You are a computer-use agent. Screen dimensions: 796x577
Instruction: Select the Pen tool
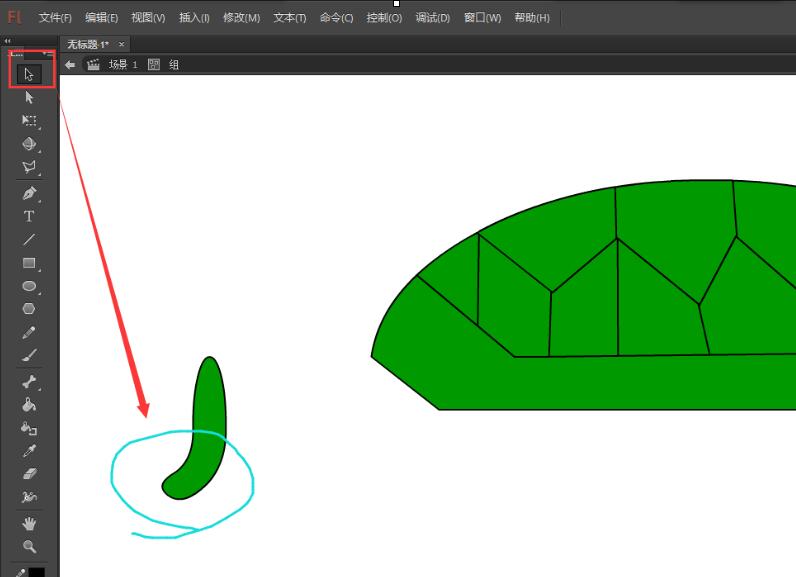click(29, 193)
